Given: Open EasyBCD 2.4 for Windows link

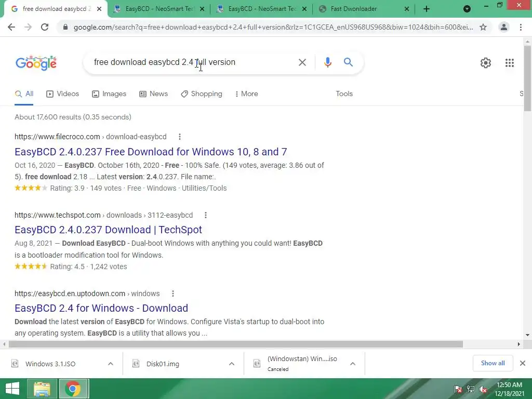Looking at the screenshot, I should 101,308.
